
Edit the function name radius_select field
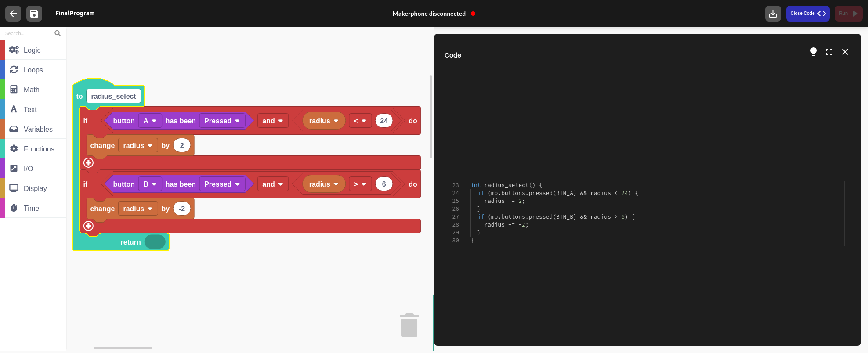114,96
